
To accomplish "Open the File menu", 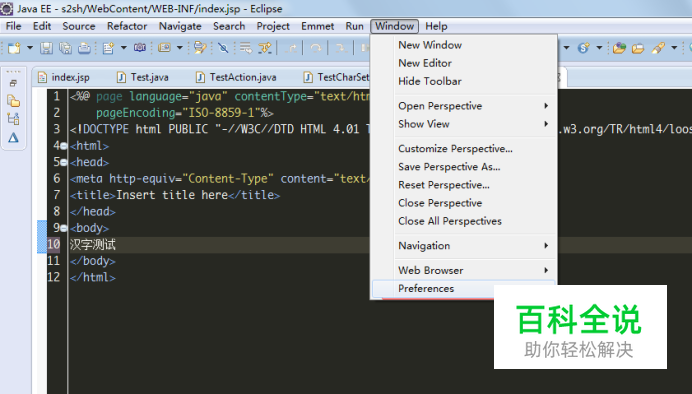I will tap(13, 26).
